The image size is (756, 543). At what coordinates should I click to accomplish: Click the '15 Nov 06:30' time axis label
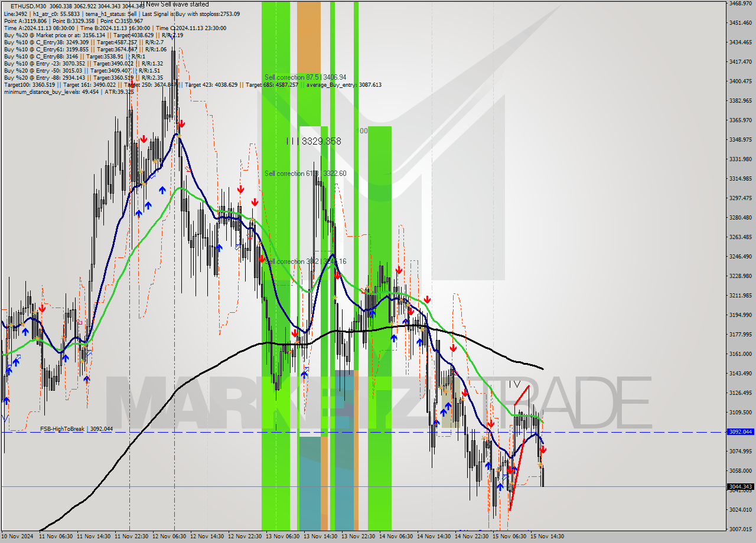(x=510, y=537)
